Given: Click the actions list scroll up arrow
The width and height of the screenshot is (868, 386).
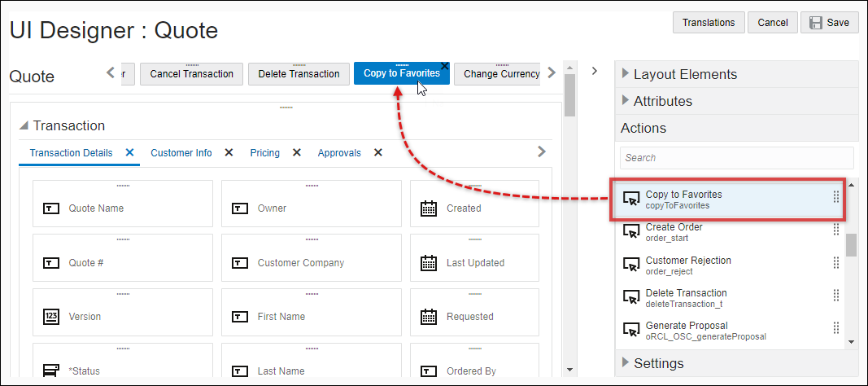Looking at the screenshot, I should pos(852,185).
